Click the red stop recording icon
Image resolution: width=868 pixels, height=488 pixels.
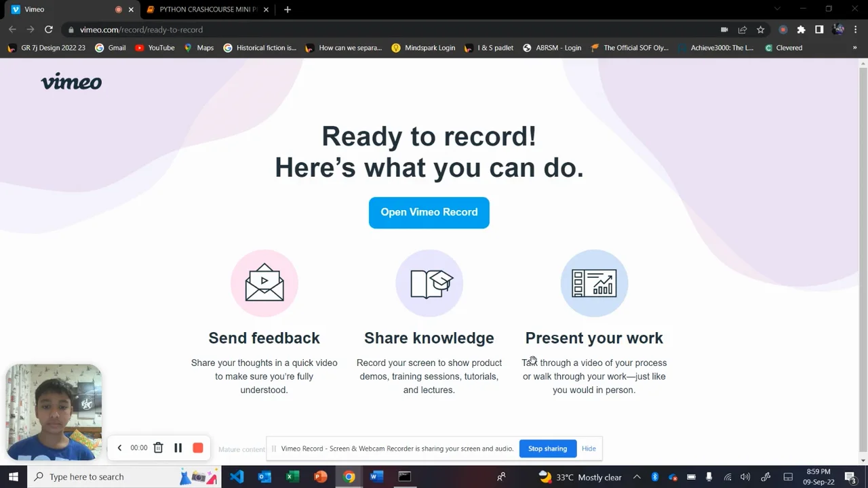pyautogui.click(x=198, y=448)
